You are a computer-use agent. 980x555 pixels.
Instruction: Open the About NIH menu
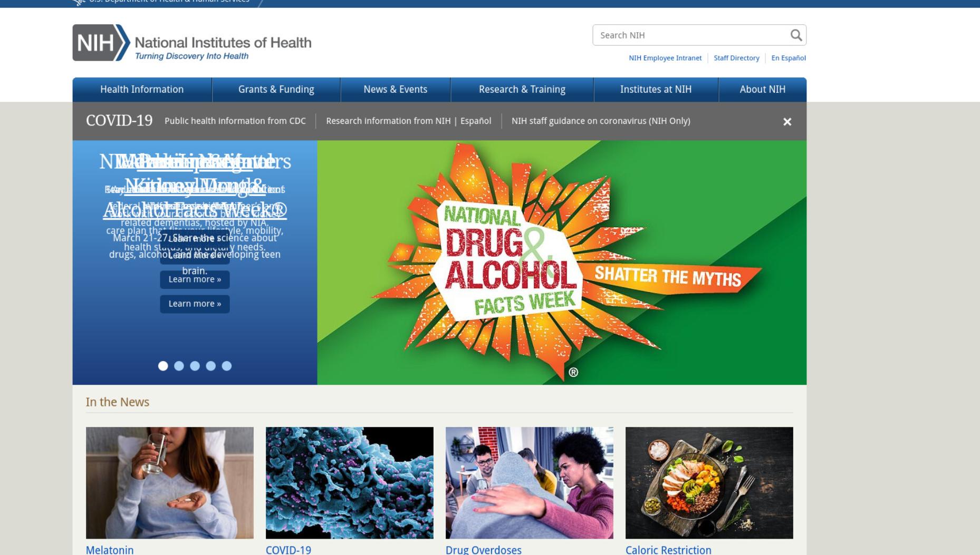[x=762, y=90]
